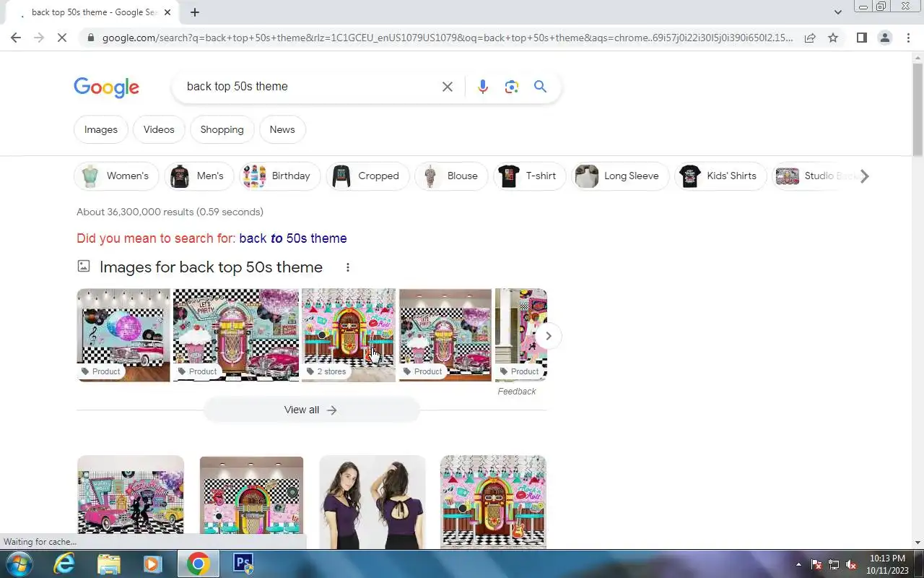Viewport: 924px width, 578px height.
Task: Click the muted volume tray icon
Action: click(x=852, y=564)
